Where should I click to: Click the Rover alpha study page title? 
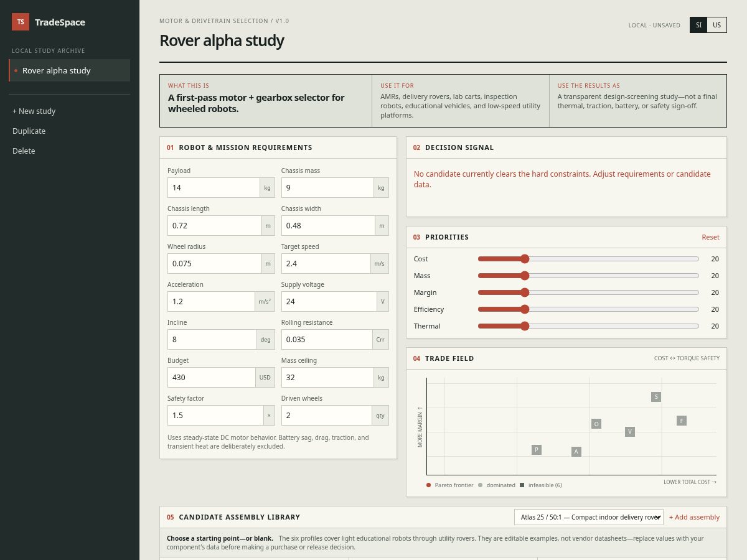[222, 40]
